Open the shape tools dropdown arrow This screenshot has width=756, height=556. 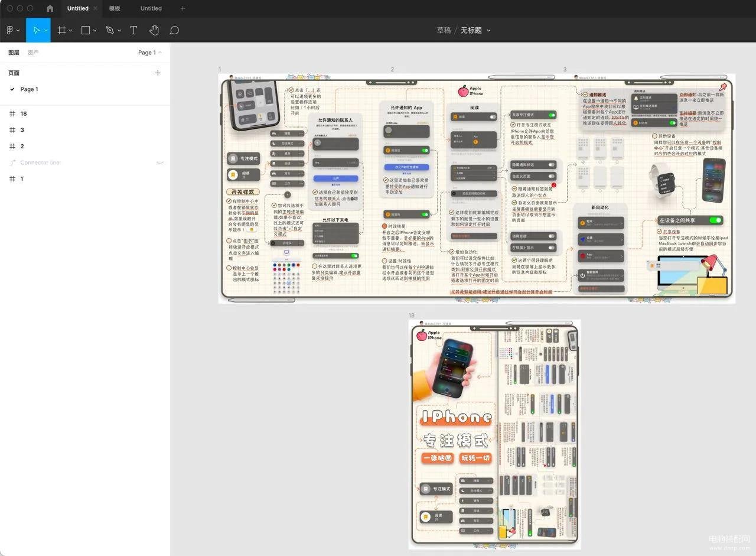coord(94,31)
